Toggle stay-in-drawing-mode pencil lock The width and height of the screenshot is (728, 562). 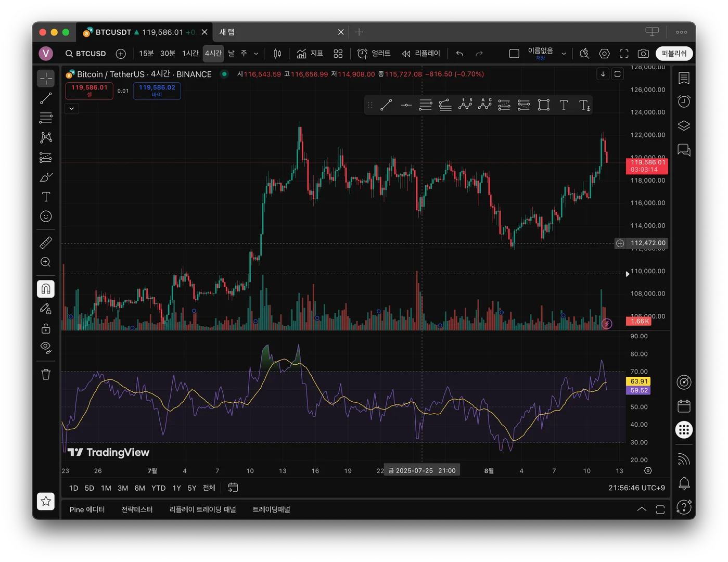[x=46, y=309]
